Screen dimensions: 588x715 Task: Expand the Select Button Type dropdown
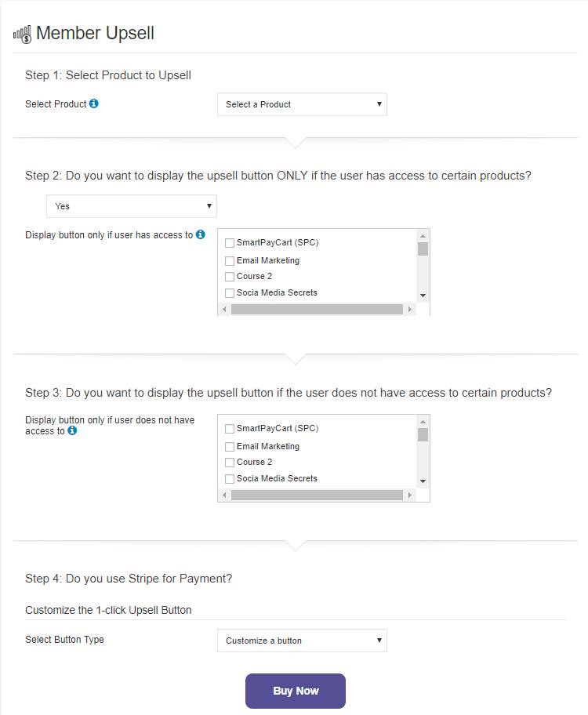(302, 641)
